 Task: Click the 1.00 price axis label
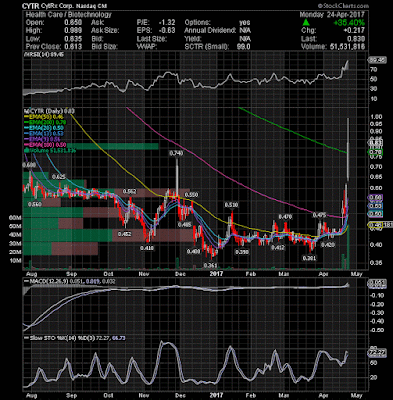click(376, 117)
